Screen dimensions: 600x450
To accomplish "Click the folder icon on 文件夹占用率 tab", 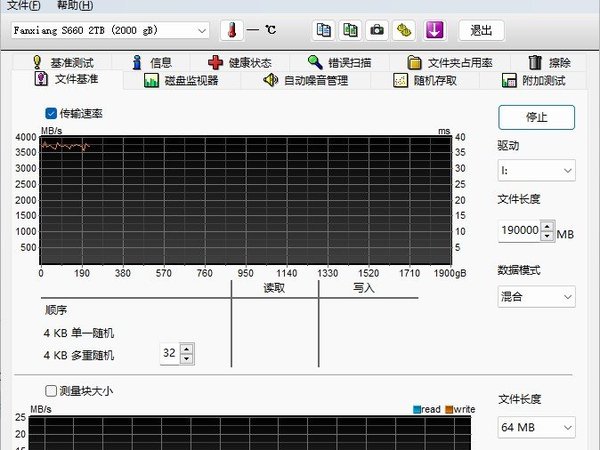I will click(x=414, y=62).
